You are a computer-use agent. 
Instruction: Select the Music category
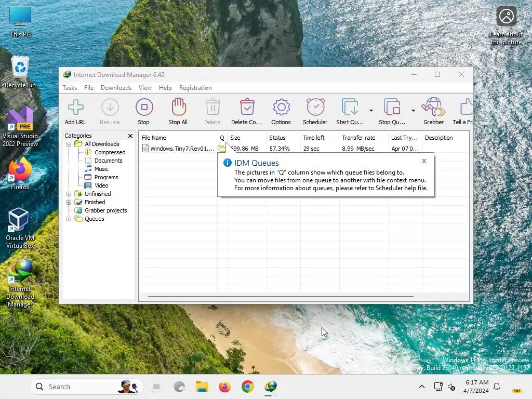point(101,169)
